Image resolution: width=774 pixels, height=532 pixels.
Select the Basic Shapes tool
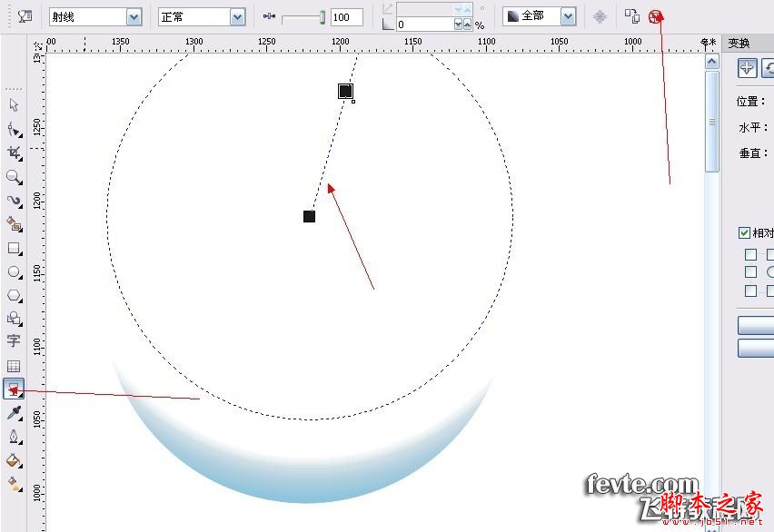[x=14, y=319]
